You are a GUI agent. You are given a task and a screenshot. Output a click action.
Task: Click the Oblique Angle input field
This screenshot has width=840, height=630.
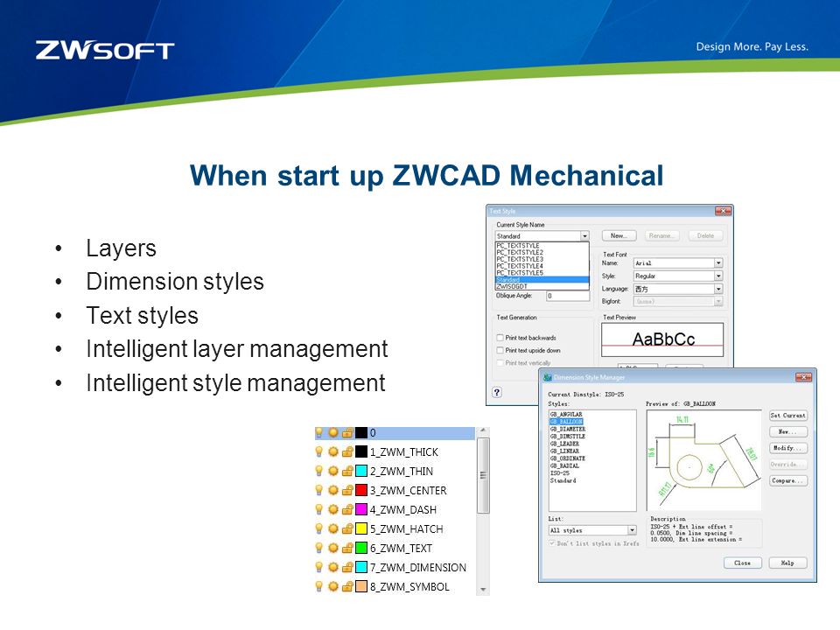click(568, 296)
